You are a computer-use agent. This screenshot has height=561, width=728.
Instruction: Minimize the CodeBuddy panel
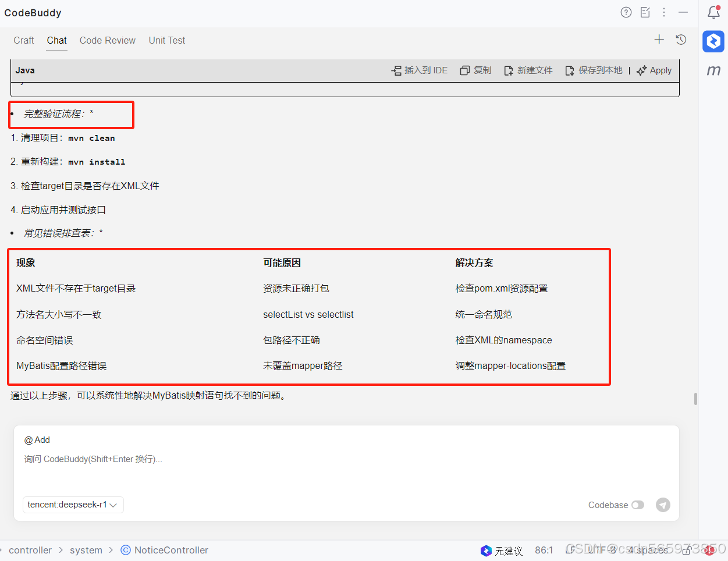(683, 12)
